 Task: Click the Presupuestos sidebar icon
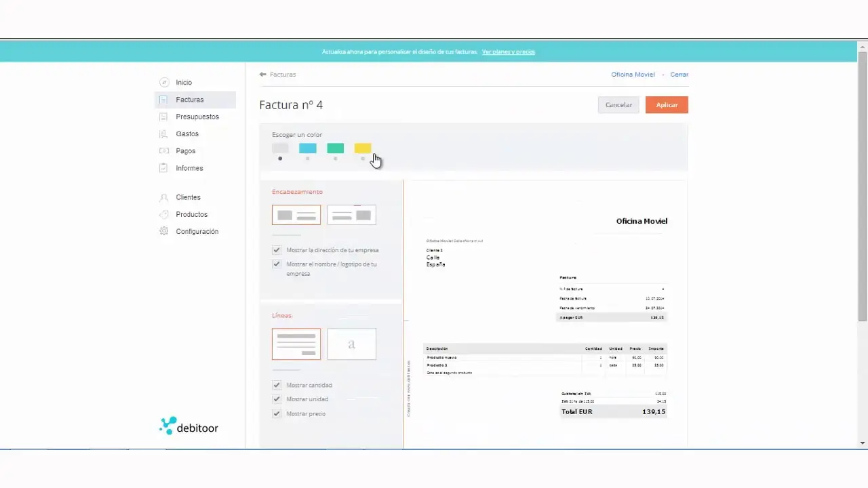(163, 117)
